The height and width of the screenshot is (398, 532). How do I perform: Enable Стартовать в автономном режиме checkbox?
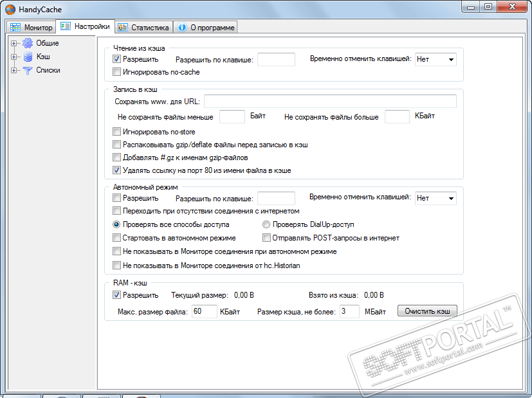116,238
